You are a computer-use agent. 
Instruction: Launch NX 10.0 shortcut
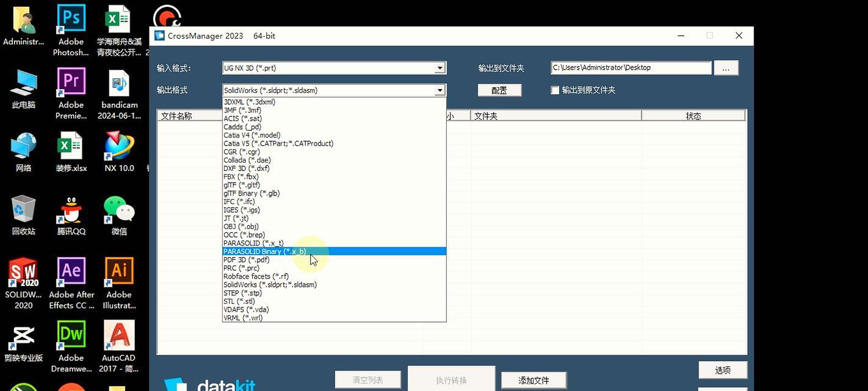coord(119,152)
